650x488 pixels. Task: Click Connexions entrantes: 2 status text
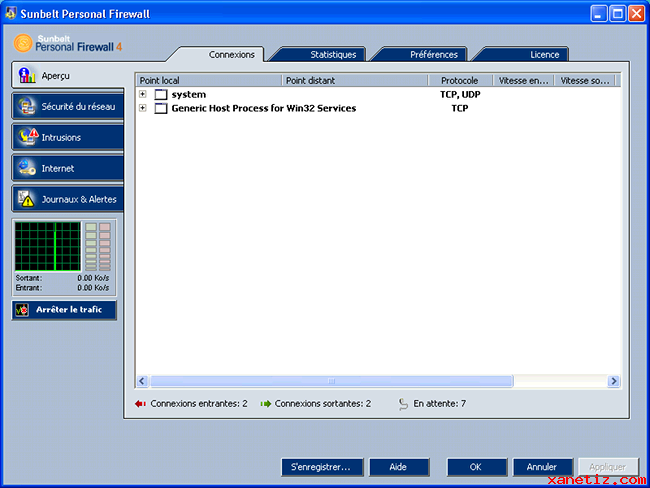coord(199,404)
